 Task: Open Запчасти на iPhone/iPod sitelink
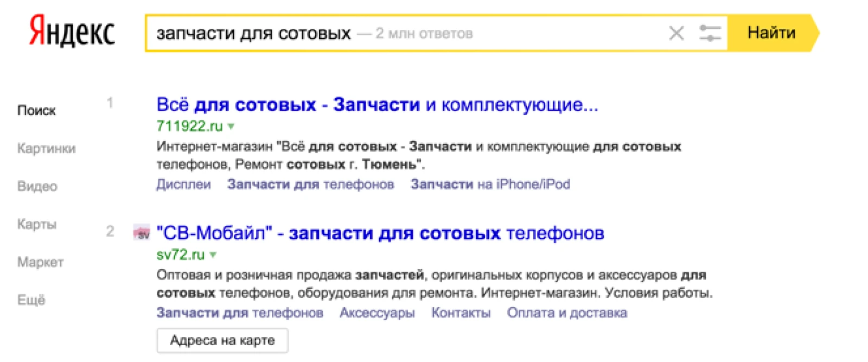[490, 185]
